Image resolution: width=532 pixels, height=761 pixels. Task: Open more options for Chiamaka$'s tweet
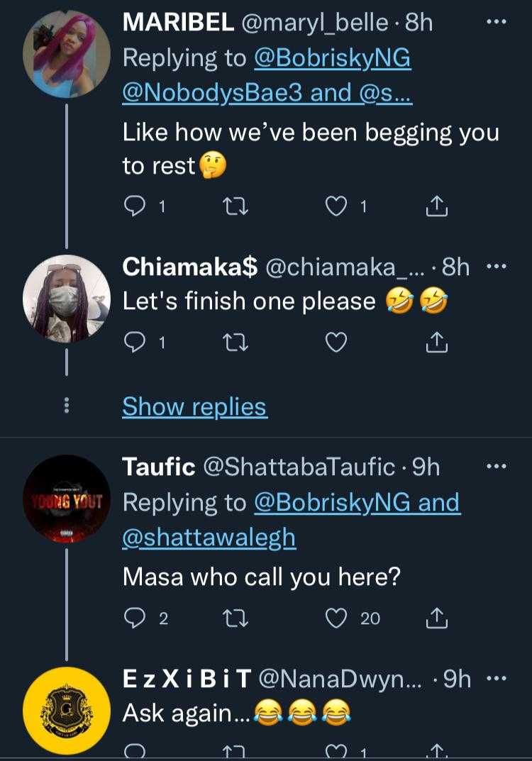coord(496,267)
